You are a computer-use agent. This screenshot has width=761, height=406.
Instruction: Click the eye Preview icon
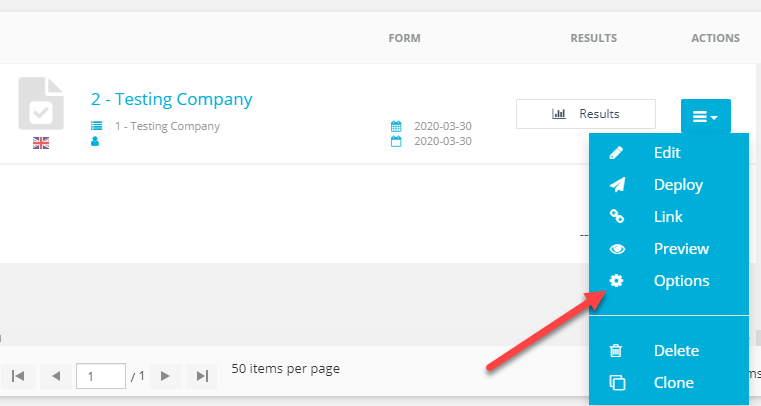point(617,249)
